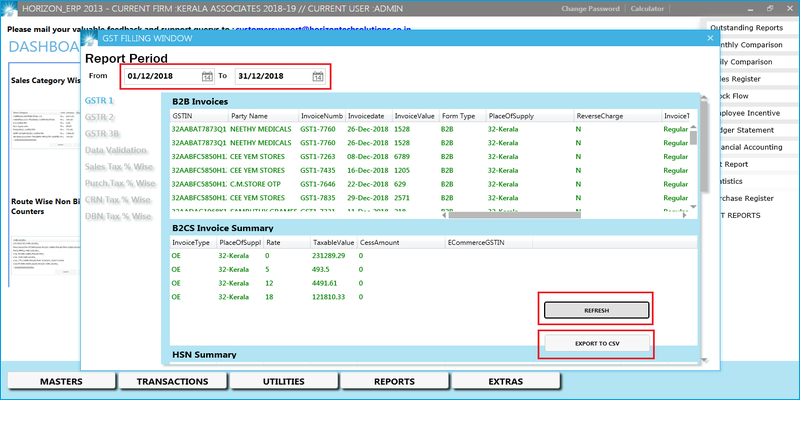The image size is (800, 423).
Task: Export the report to CSV
Action: pyautogui.click(x=596, y=344)
